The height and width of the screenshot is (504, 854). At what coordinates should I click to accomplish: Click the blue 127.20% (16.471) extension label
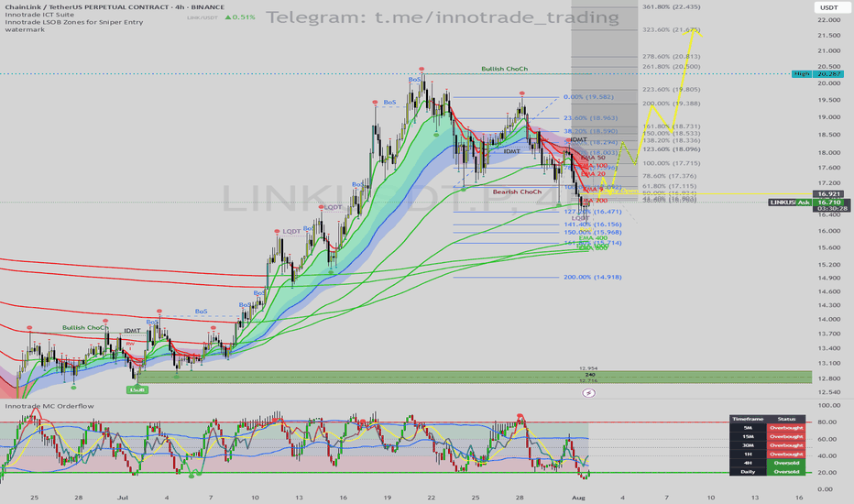click(x=593, y=212)
